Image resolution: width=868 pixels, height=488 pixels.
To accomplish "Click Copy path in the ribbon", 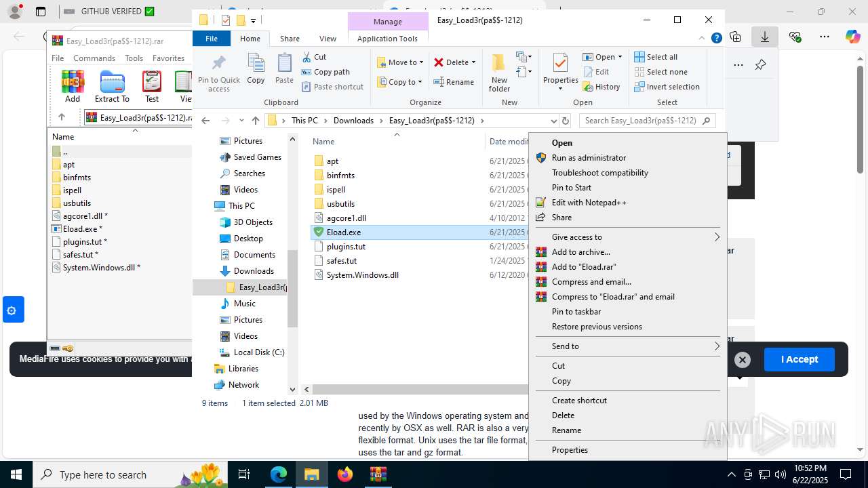I will point(325,72).
